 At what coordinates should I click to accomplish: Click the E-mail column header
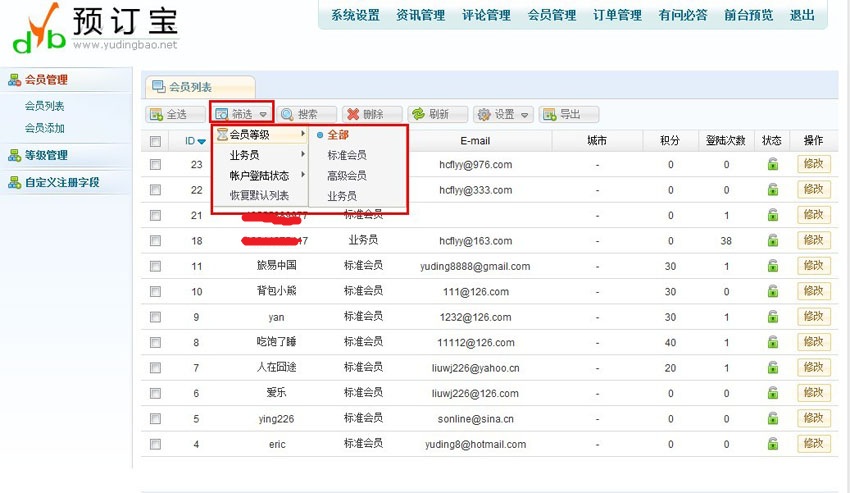click(x=475, y=141)
